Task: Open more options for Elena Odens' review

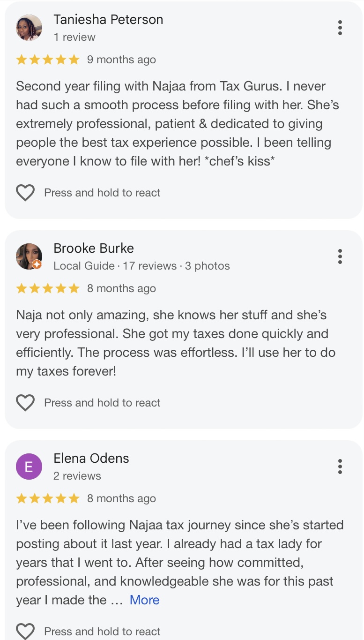Action: 340,467
